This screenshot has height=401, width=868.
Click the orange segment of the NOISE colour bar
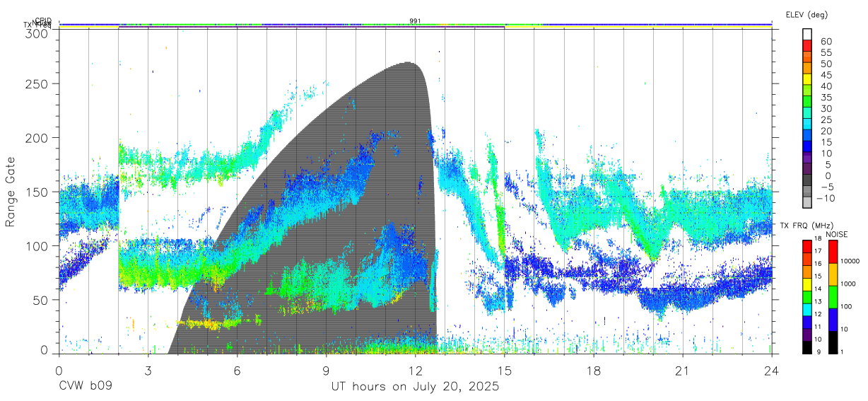833,274
